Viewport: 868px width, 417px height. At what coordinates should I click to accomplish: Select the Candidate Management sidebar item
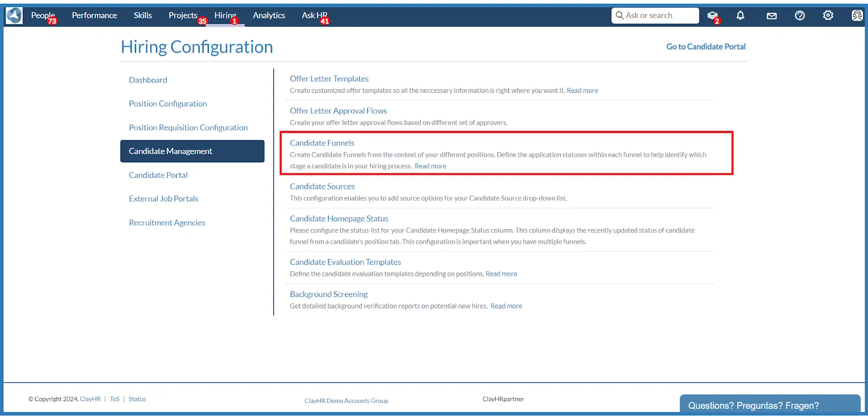pos(193,151)
